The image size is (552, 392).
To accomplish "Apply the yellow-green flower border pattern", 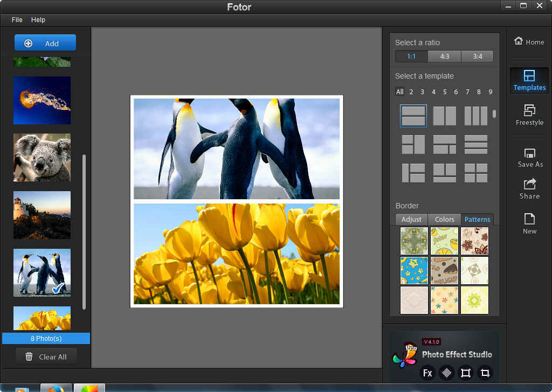I will click(474, 300).
